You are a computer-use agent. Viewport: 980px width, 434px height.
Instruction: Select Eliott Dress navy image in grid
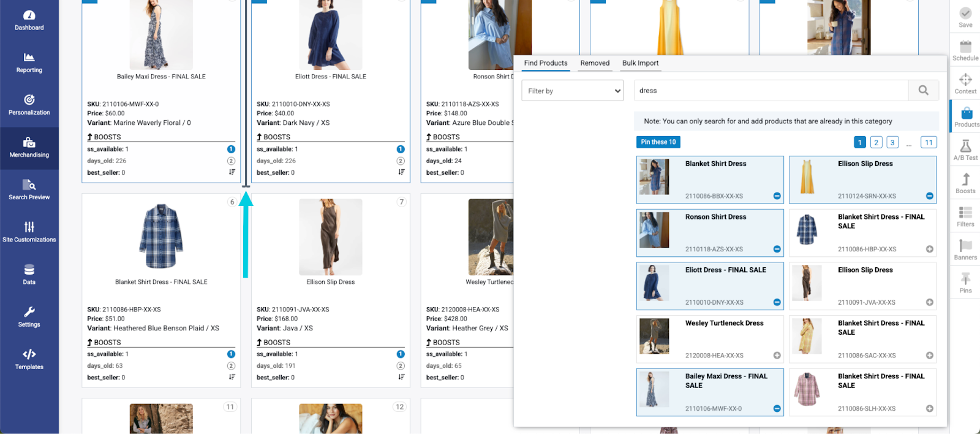[331, 35]
